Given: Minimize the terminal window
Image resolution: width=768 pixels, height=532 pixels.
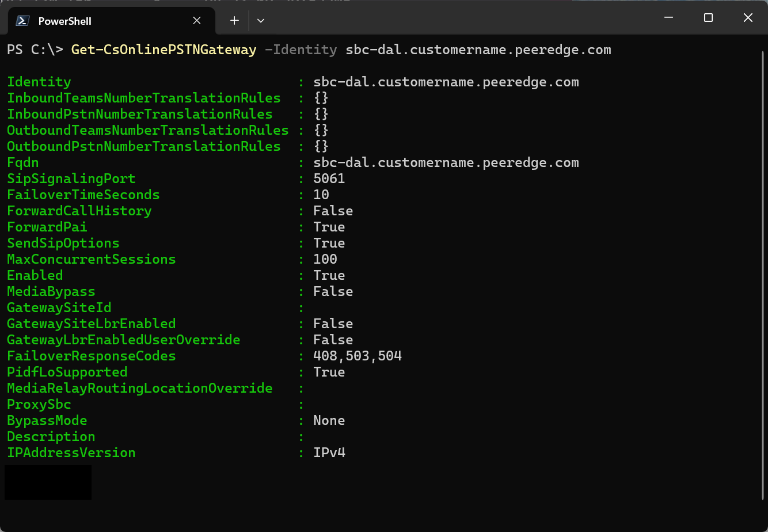Looking at the screenshot, I should pos(668,18).
